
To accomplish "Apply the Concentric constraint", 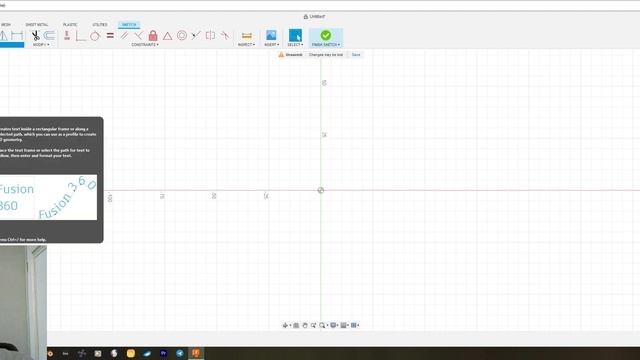I will tap(182, 36).
